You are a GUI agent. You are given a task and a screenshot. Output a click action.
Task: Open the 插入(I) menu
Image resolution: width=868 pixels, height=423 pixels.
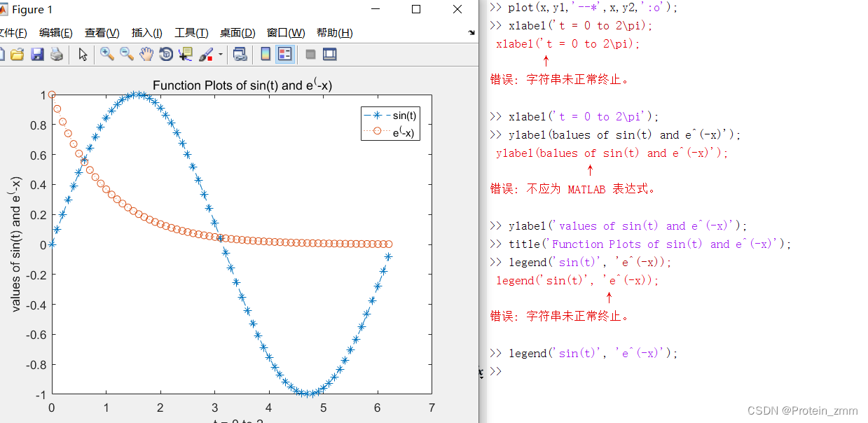[x=146, y=32]
